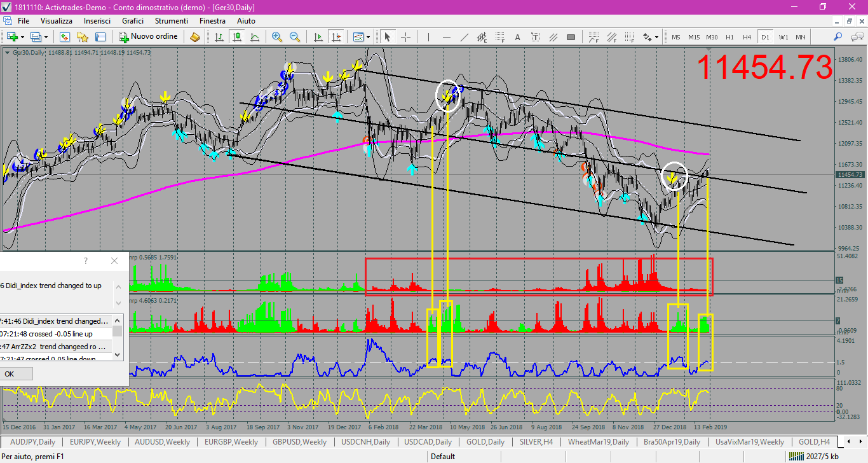868x463 pixels.
Task: Open the Finestra menu
Action: [212, 21]
